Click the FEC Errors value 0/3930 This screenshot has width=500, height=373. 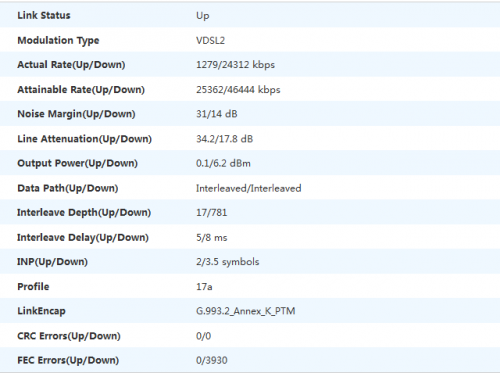click(x=212, y=360)
